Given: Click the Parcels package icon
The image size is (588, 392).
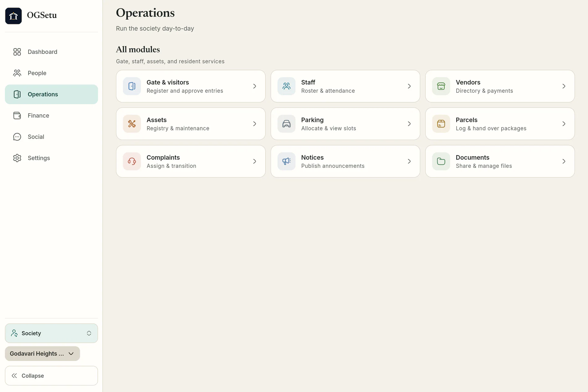Looking at the screenshot, I should coord(441,124).
